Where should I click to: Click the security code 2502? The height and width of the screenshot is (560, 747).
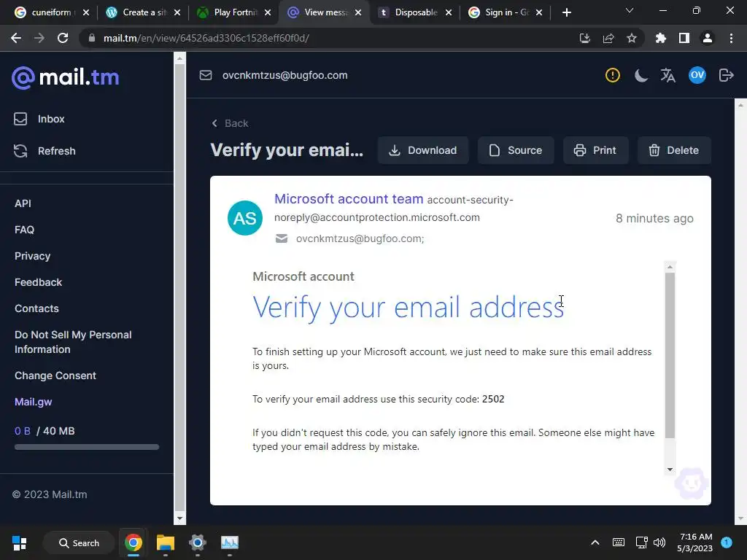(493, 399)
